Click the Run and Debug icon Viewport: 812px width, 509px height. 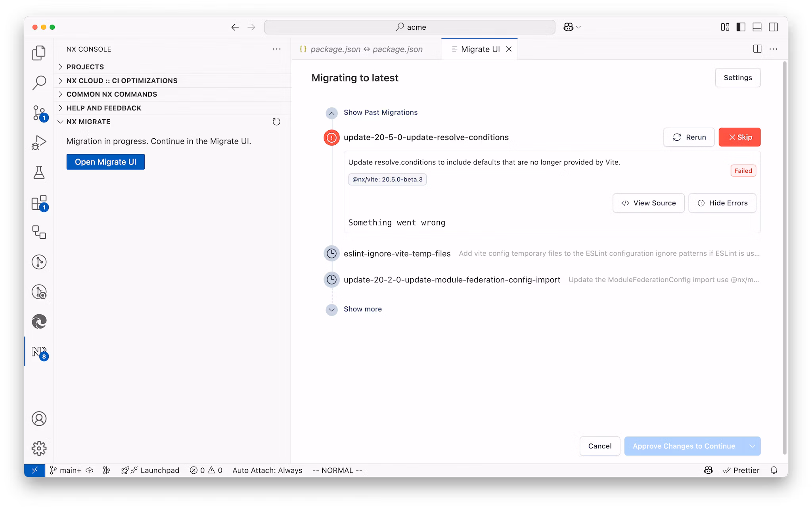point(39,143)
